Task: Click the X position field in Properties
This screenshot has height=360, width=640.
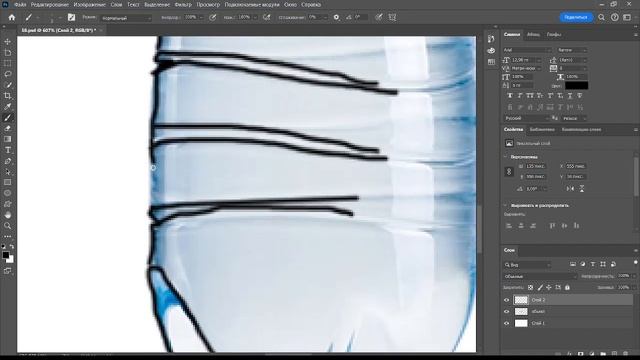Action: tap(576, 167)
